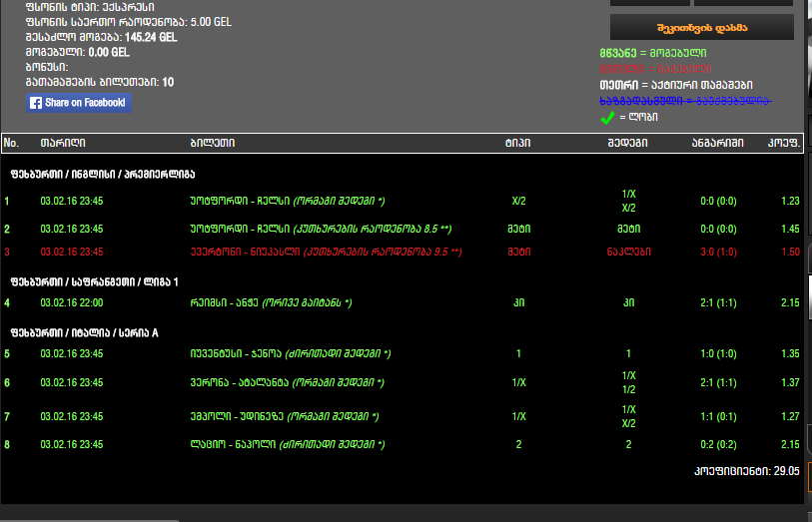This screenshot has height=522, width=812.
Task: Click the score 0:2 (0:2) of ლაციო - ნაპოლი
Action: (718, 444)
